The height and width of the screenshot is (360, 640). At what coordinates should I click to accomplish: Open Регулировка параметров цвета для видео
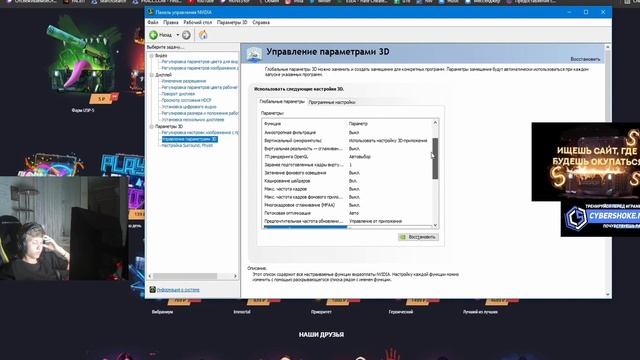200,62
